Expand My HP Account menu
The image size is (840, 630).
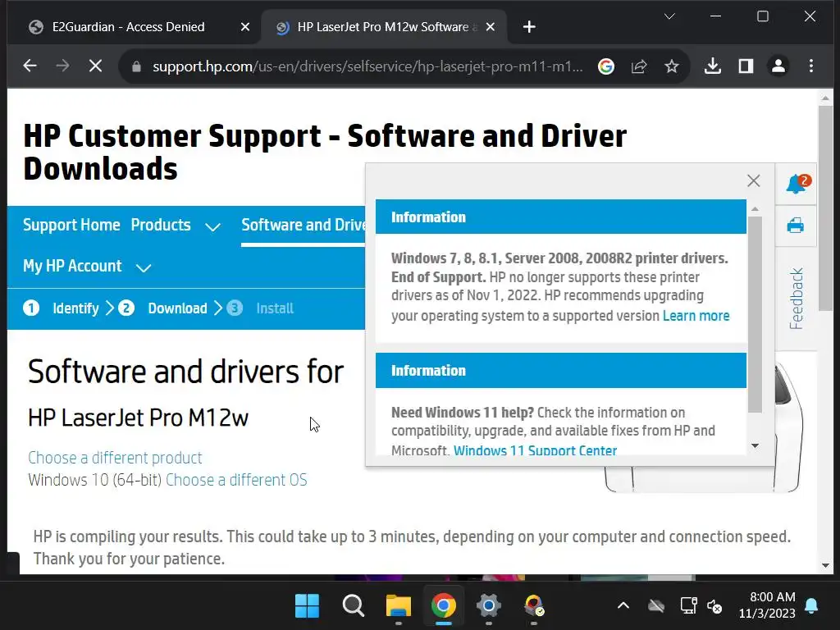tap(87, 267)
